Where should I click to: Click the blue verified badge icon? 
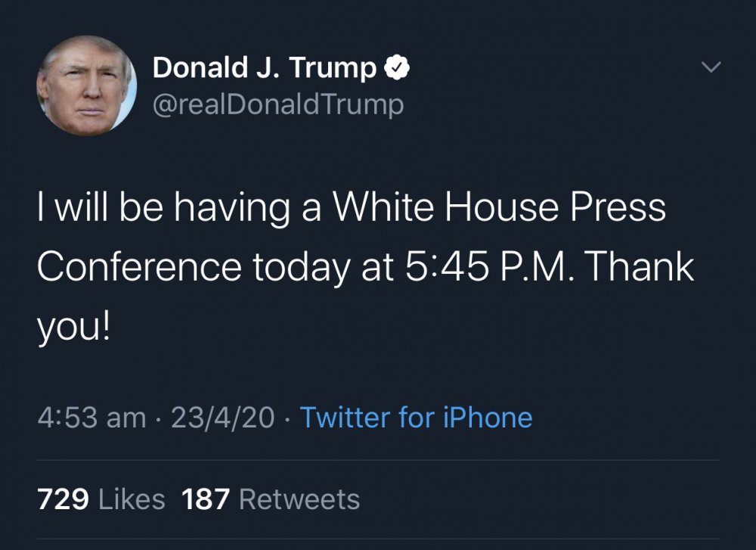point(397,69)
